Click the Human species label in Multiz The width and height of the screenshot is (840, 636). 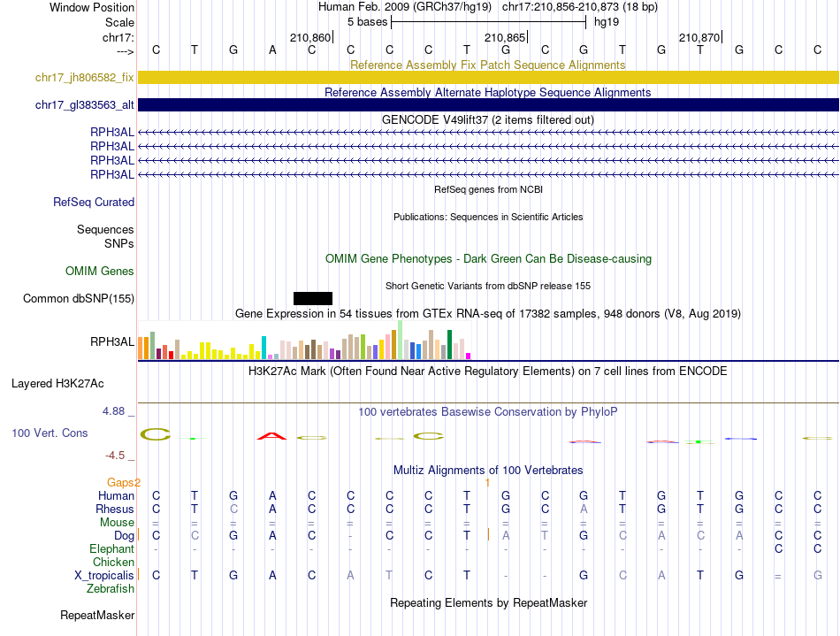coord(116,495)
